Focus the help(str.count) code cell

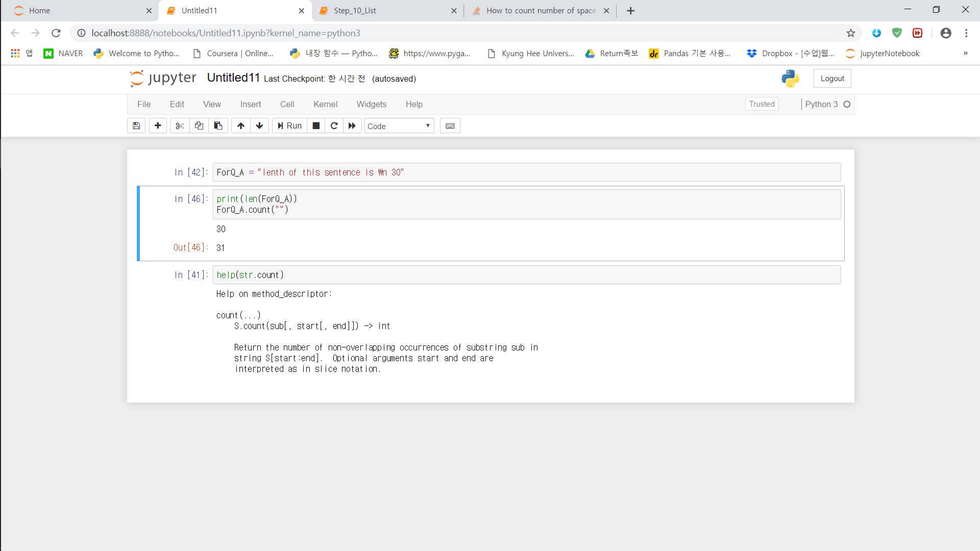tap(526, 275)
